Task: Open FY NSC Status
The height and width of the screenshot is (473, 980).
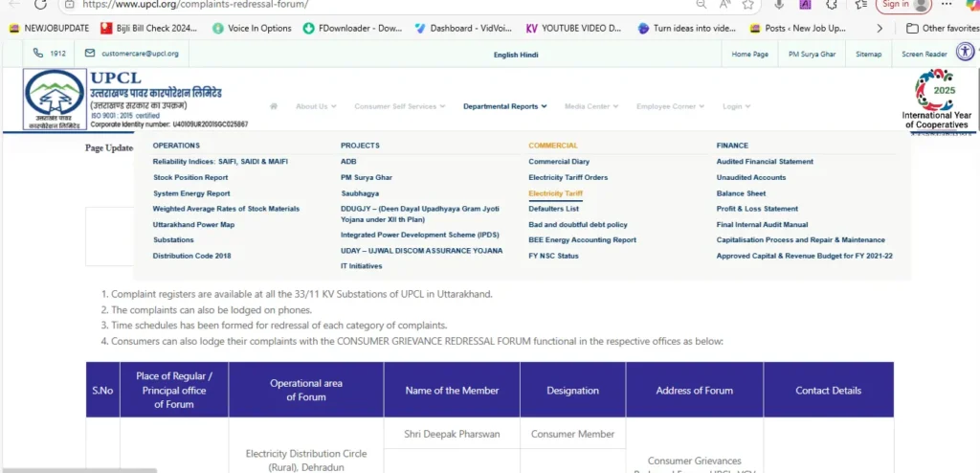Action: point(553,256)
